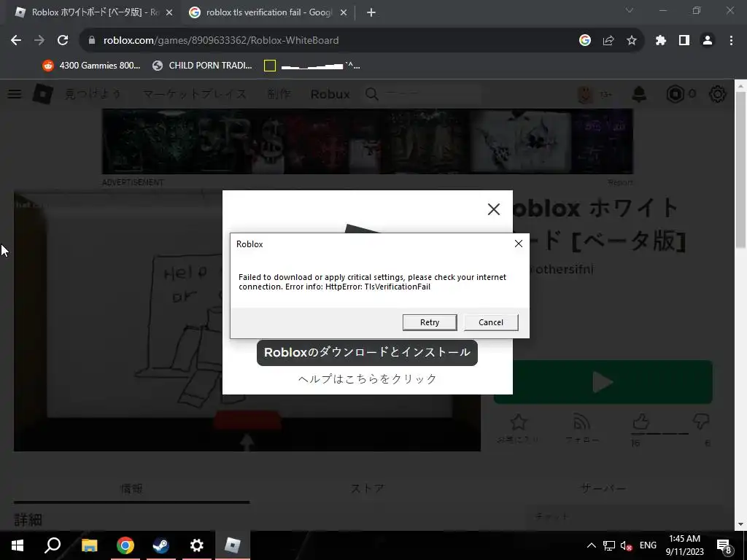
Task: Click the muted volume tray icon
Action: tap(626, 545)
